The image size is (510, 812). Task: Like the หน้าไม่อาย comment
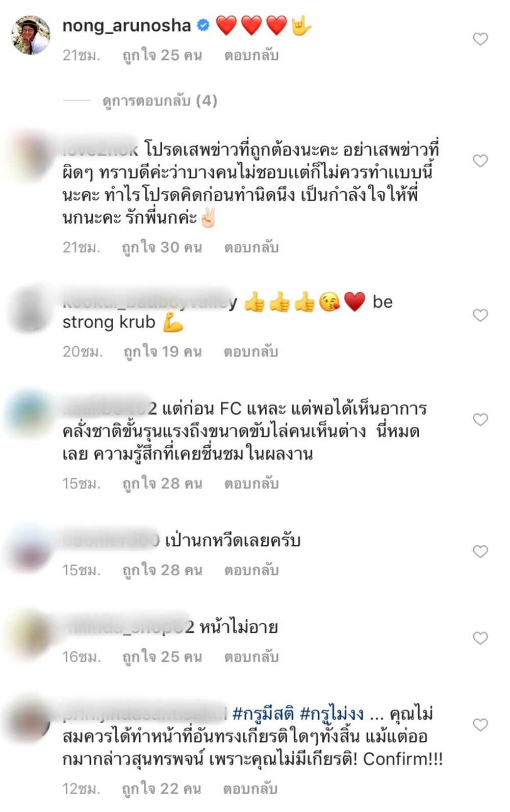pyautogui.click(x=480, y=638)
